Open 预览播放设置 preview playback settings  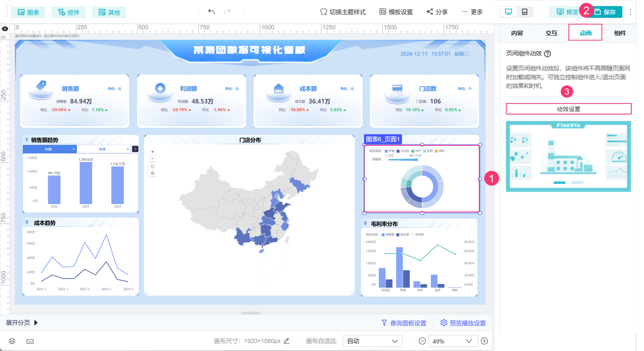[463, 323]
